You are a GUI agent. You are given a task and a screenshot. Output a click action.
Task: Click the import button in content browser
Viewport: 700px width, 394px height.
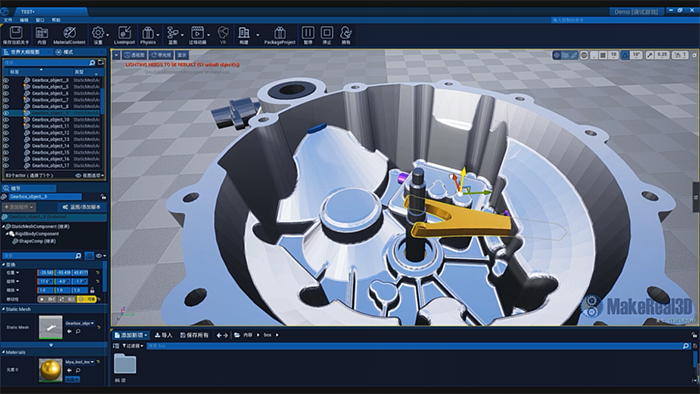pyautogui.click(x=163, y=335)
